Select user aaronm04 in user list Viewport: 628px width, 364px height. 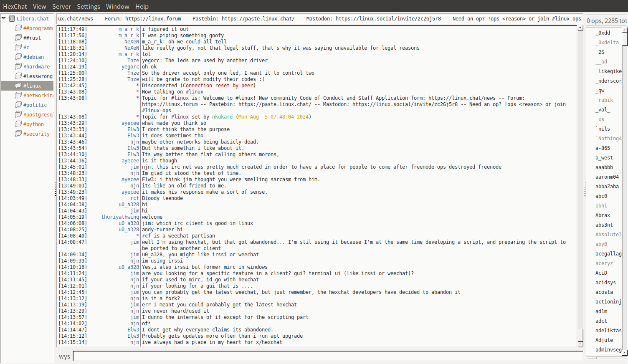[x=607, y=177]
